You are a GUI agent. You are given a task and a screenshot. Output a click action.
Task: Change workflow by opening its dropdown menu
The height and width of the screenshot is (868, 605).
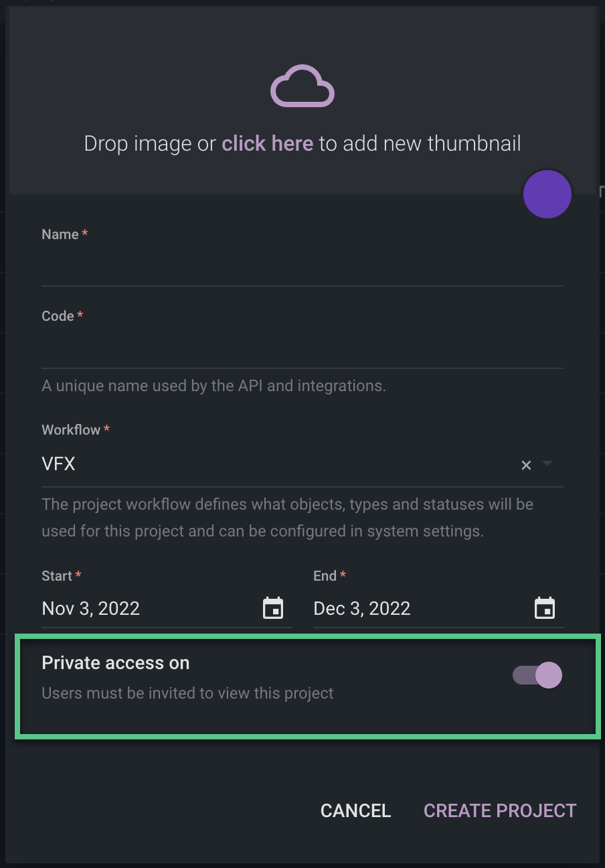(x=546, y=464)
